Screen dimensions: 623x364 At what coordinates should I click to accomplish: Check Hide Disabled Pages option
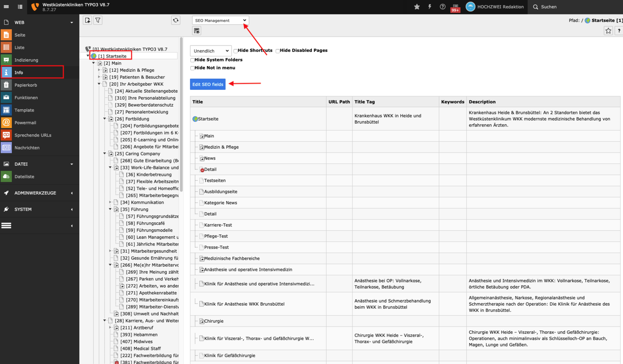[x=278, y=51]
